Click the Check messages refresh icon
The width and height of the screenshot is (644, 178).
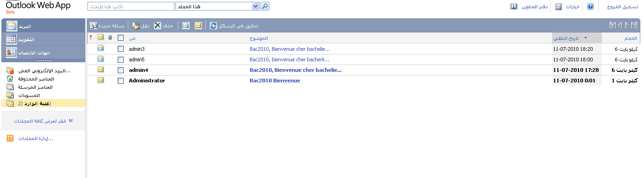pyautogui.click(x=213, y=26)
